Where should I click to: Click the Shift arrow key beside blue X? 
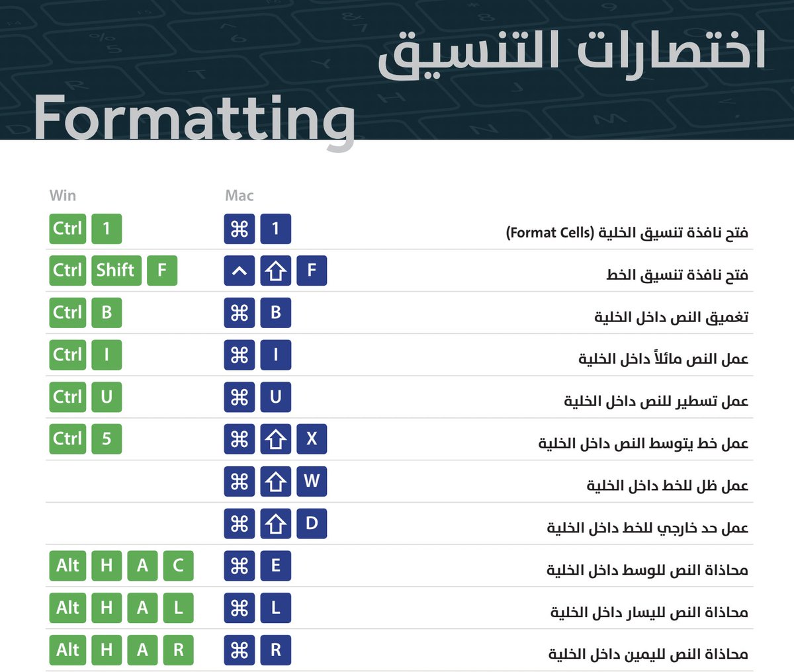276,439
